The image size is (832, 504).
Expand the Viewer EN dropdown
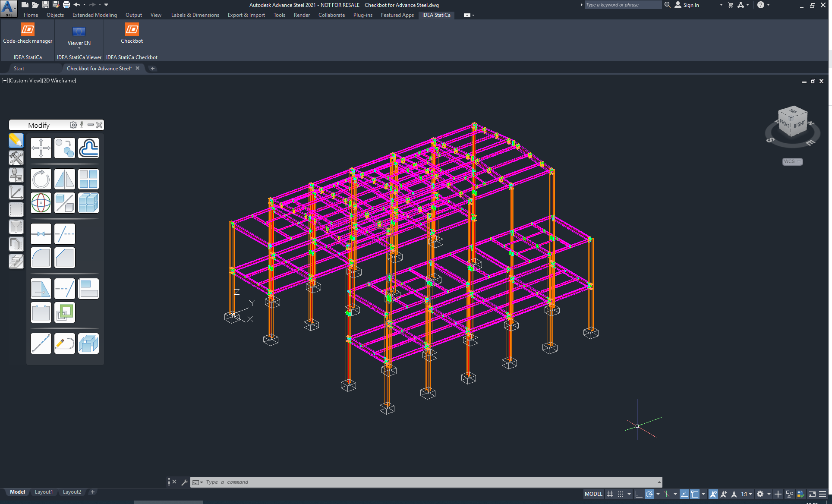coord(79,48)
